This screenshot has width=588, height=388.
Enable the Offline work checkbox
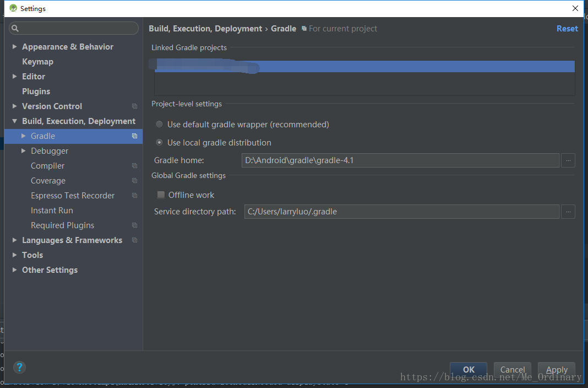click(x=161, y=195)
